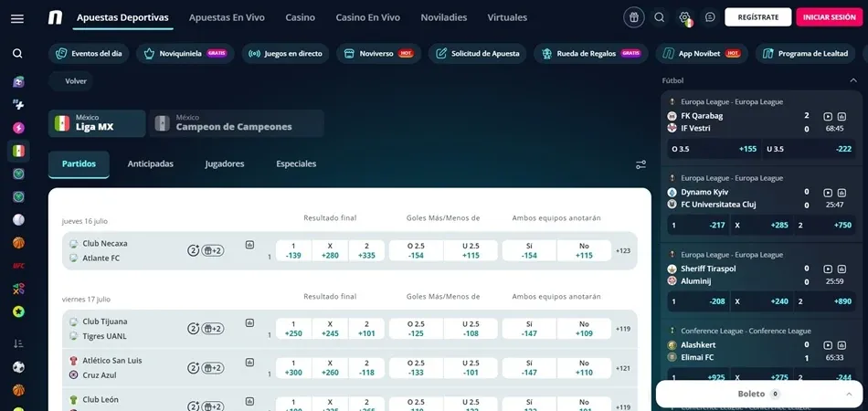Open Noviverso shortcut
The image size is (868, 411).
(378, 54)
